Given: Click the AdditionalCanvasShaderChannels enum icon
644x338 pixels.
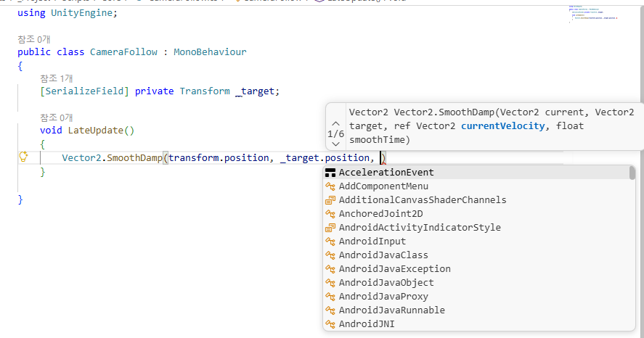Looking at the screenshot, I should click(330, 200).
